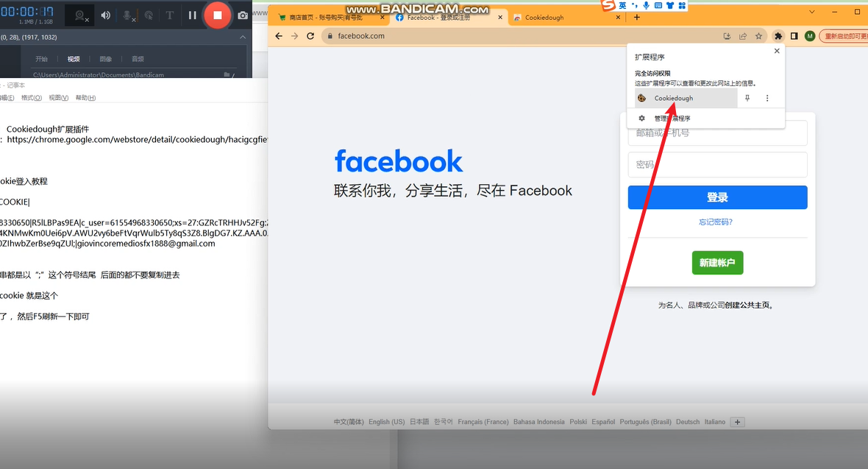Switch to the 视频 tab in Bandicam
The height and width of the screenshot is (469, 868).
74,59
